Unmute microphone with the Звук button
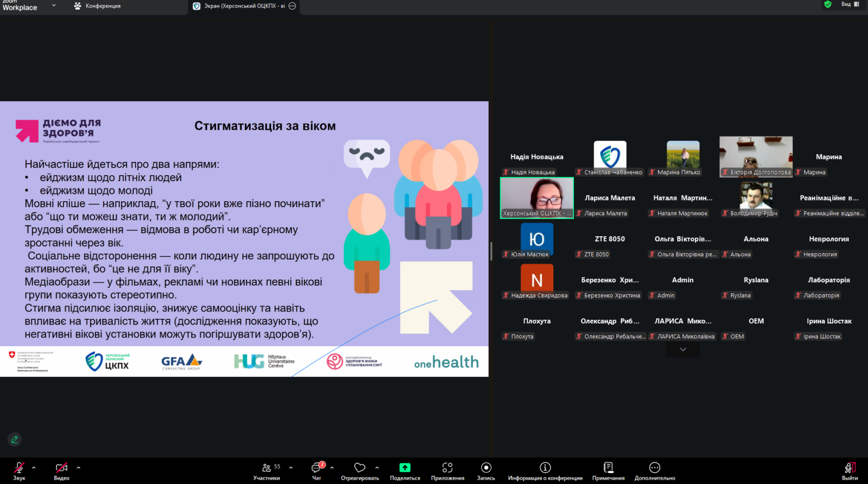This screenshot has width=868, height=484. 19,469
